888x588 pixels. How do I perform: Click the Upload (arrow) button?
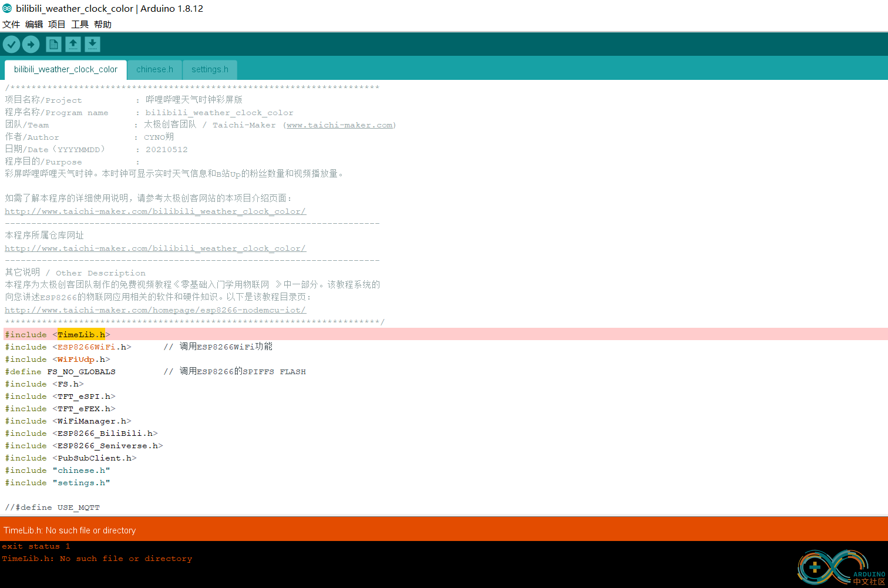click(x=31, y=44)
